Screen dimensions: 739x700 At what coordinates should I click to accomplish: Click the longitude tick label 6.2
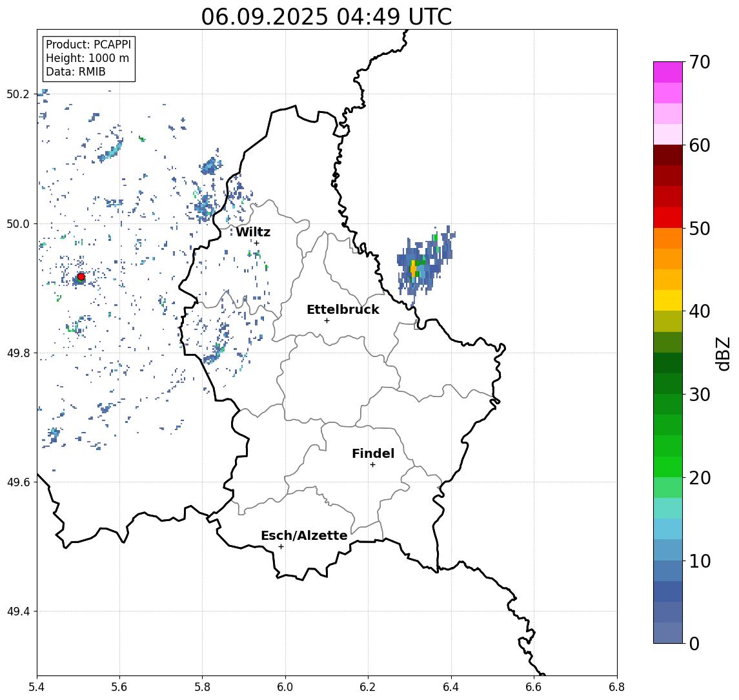(x=368, y=687)
